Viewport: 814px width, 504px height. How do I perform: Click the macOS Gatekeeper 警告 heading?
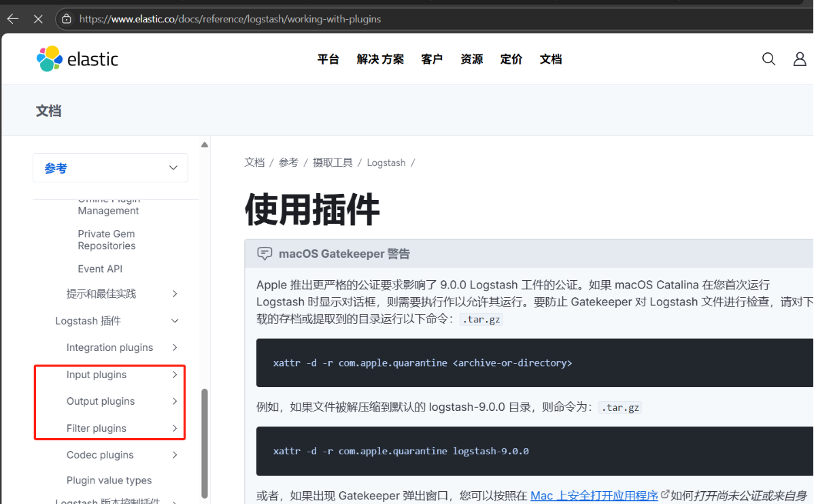tap(344, 254)
